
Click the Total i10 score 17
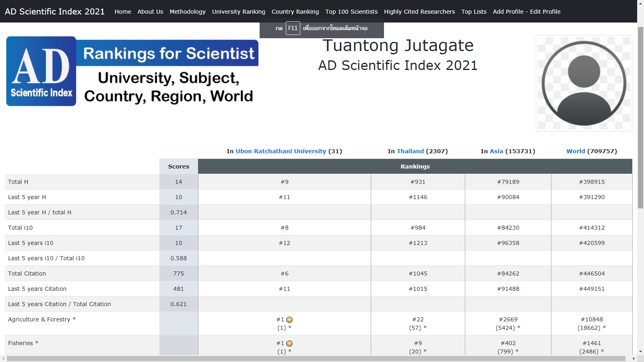[x=179, y=228]
